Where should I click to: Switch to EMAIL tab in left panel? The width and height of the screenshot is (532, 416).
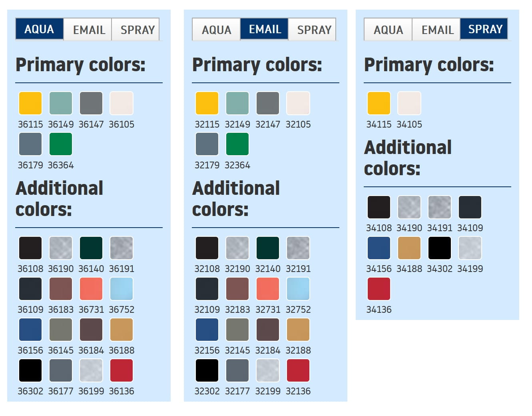89,30
